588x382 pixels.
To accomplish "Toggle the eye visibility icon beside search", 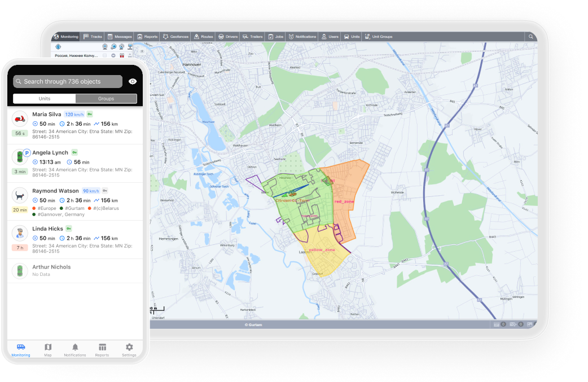I will click(133, 82).
